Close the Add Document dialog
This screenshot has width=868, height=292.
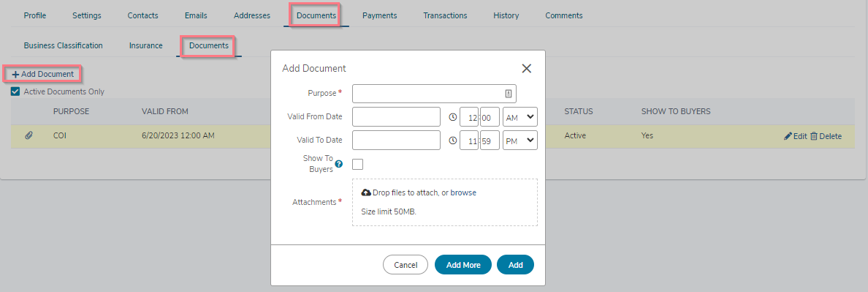tap(527, 68)
